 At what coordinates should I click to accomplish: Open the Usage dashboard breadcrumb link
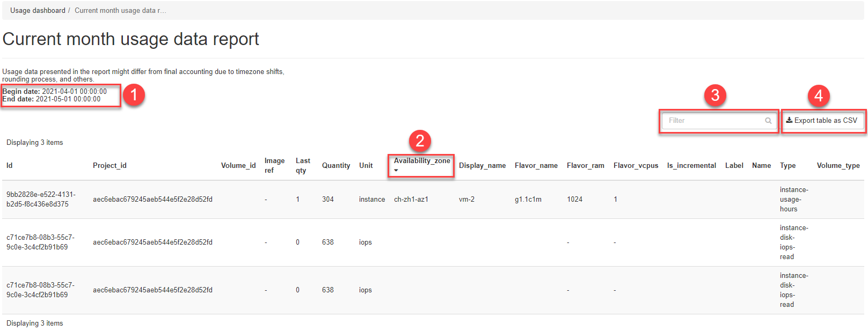[38, 10]
